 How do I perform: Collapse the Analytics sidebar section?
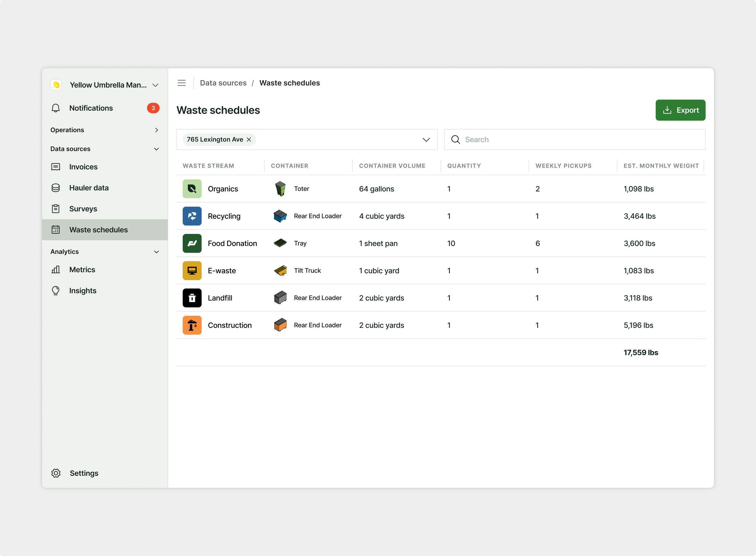[156, 252]
